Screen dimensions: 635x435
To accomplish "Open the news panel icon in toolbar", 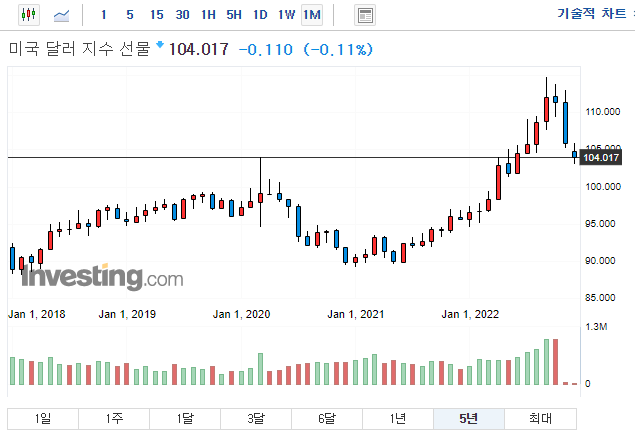I will pos(365,15).
